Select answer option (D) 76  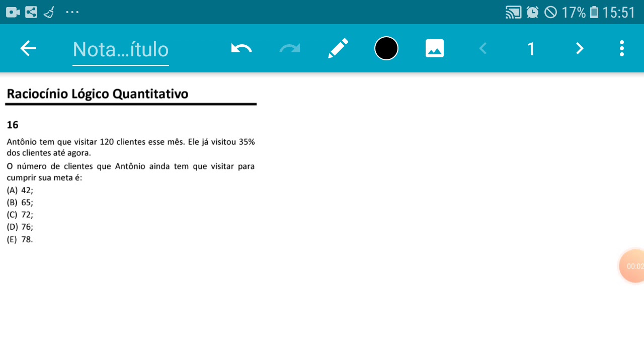pos(20,227)
